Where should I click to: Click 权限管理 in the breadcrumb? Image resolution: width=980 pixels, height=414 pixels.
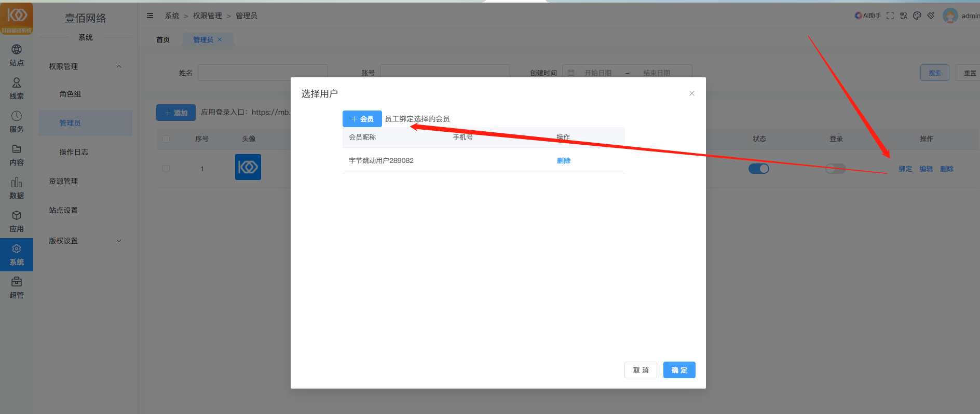point(208,16)
